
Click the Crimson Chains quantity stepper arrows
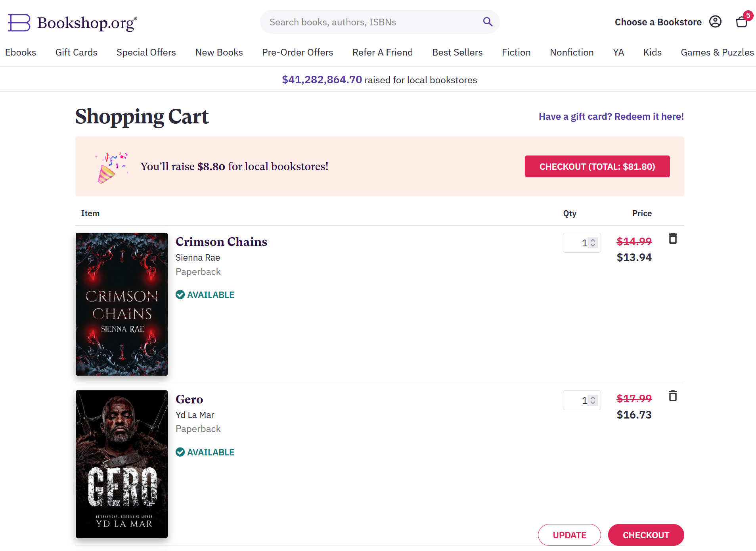[x=593, y=243]
